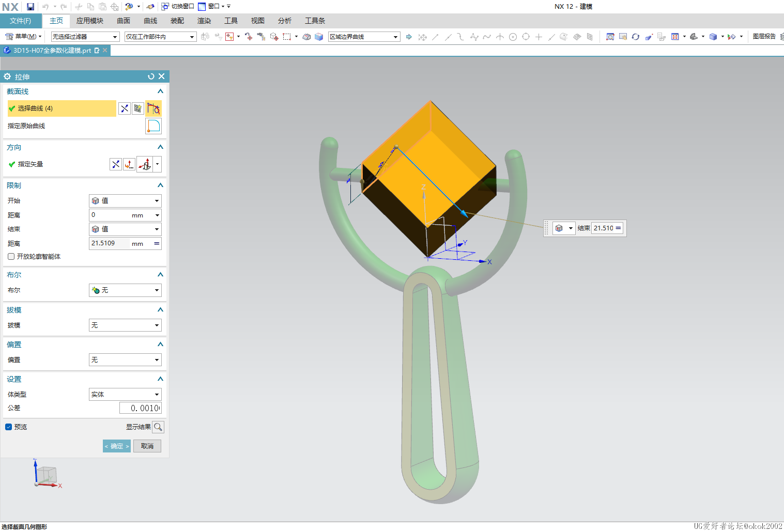
Task: Click the 取消 cancel button
Action: (147, 446)
